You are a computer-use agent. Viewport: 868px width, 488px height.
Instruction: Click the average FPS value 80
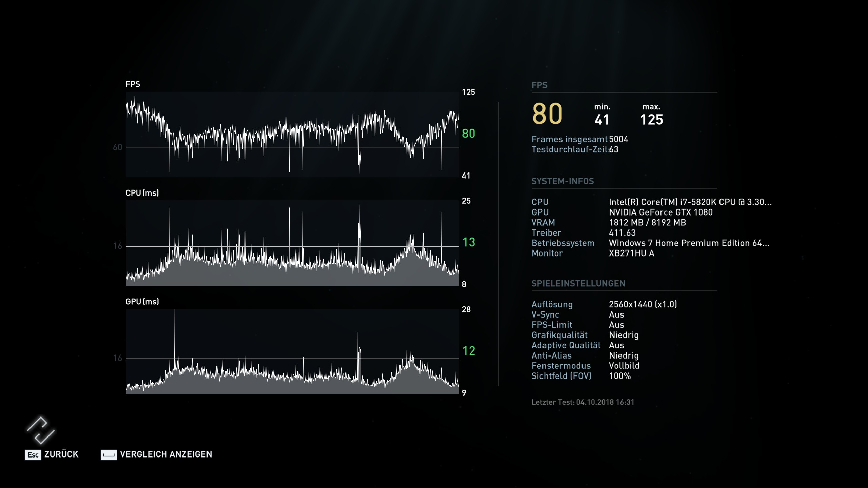tap(547, 114)
